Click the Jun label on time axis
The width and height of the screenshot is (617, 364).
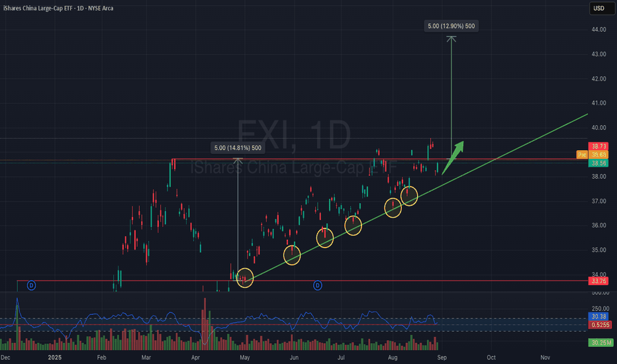pyautogui.click(x=294, y=357)
